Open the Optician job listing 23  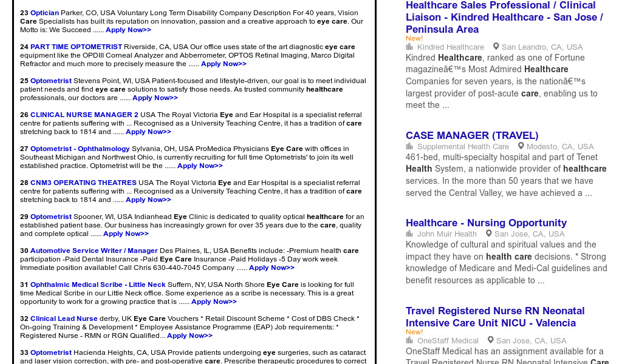[x=44, y=13]
